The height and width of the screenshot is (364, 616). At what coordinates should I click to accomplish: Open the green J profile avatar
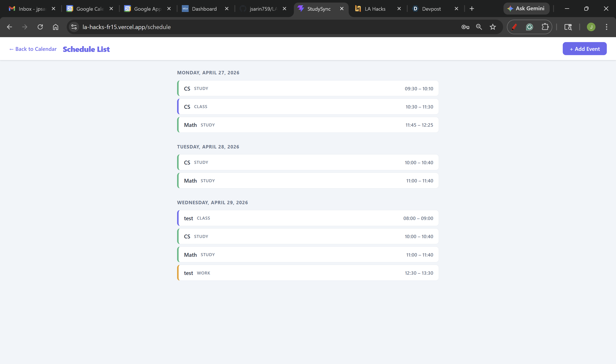click(x=591, y=27)
